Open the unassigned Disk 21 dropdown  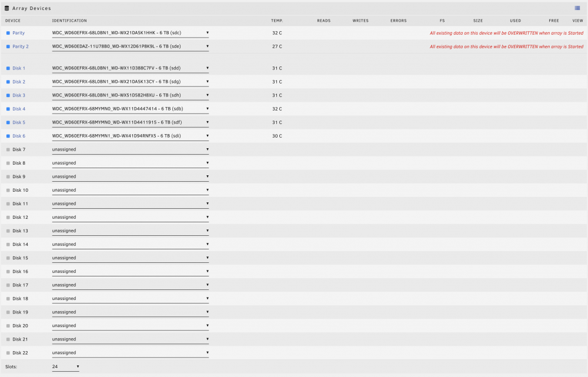click(x=130, y=339)
